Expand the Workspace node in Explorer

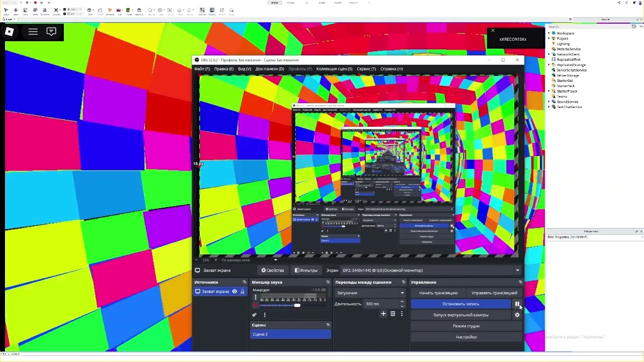point(549,33)
